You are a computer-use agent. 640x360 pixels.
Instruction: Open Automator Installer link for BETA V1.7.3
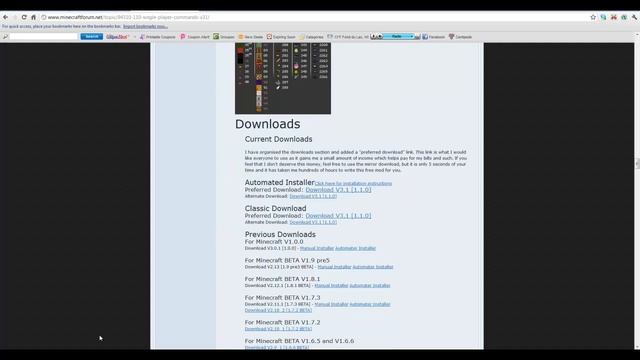(370, 304)
